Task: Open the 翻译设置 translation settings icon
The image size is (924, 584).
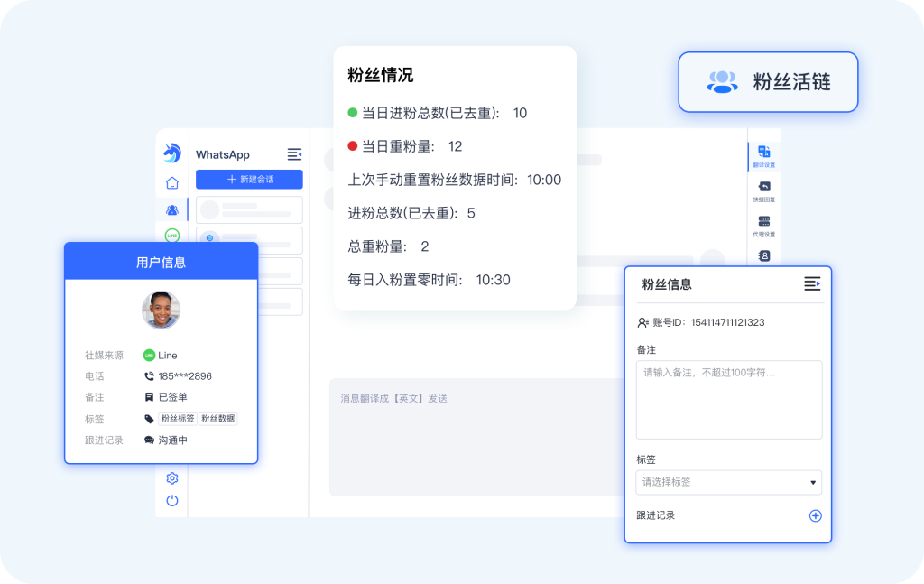Action: click(x=764, y=157)
